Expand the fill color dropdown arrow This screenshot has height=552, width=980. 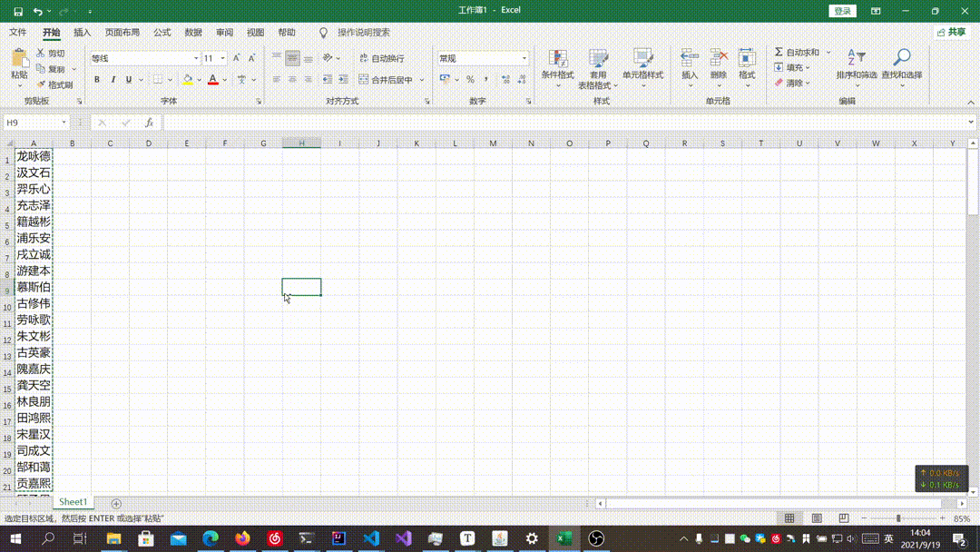click(199, 80)
